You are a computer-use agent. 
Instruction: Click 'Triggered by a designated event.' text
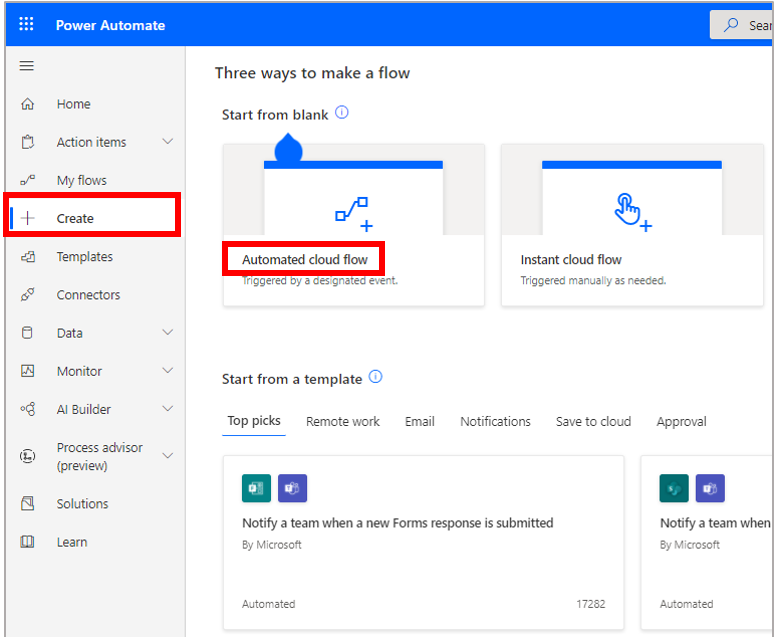(320, 281)
